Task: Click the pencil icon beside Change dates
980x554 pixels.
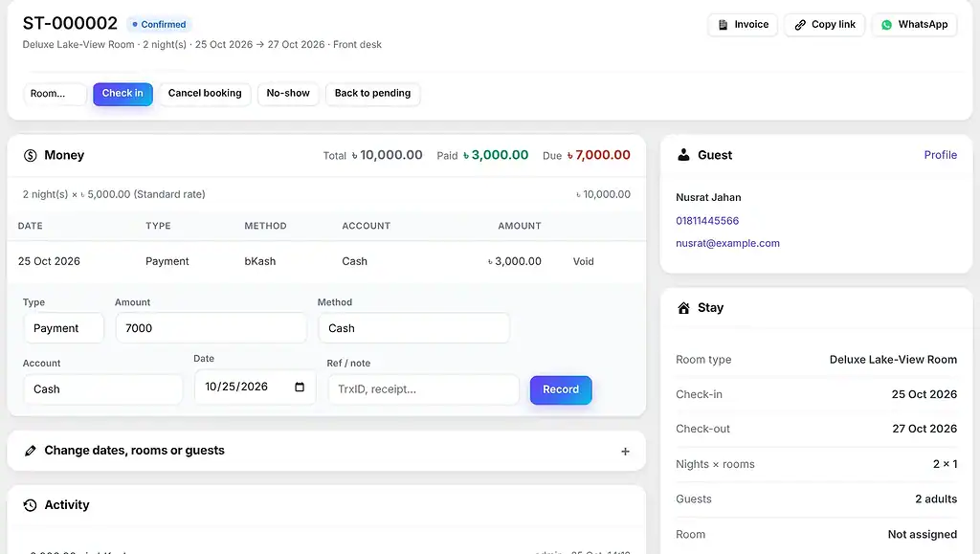Action: (30, 451)
